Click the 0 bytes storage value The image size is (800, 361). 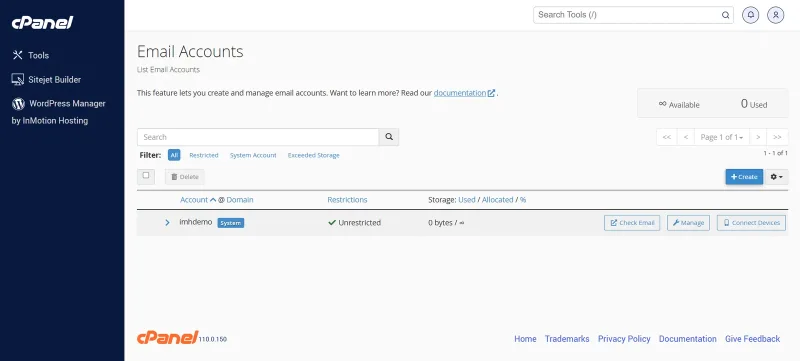440,223
